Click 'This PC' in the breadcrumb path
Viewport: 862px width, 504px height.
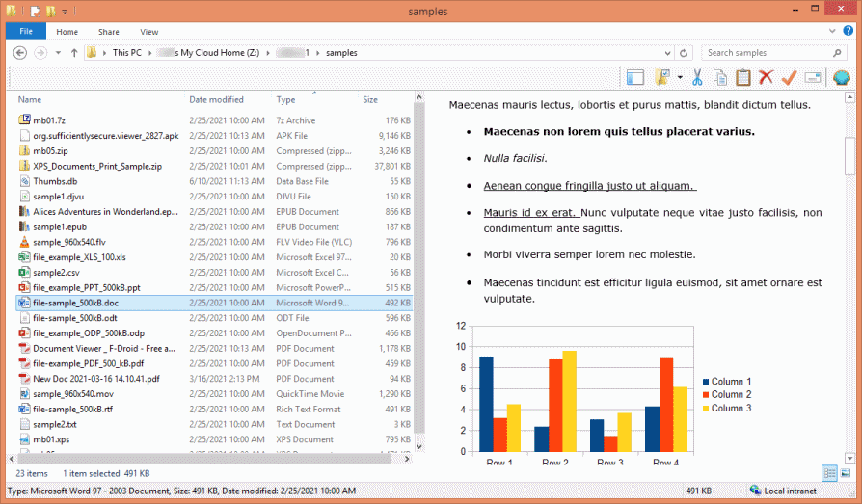[128, 52]
